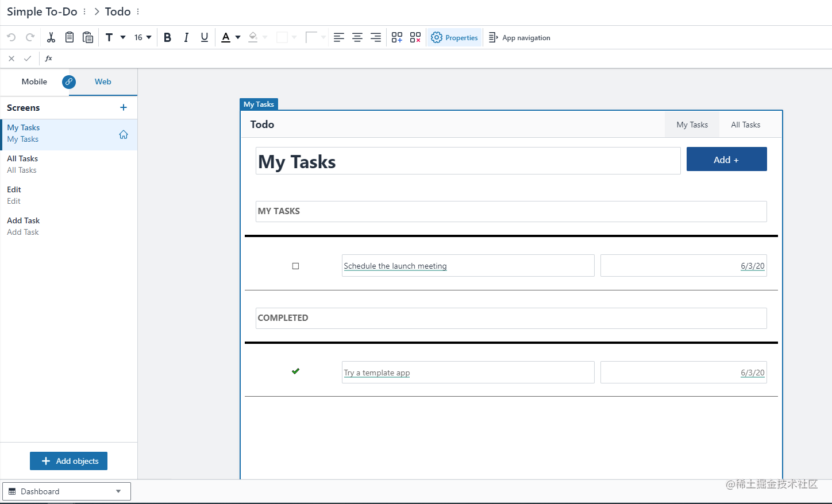Toggle Bold text formatting
832x504 pixels.
click(167, 37)
